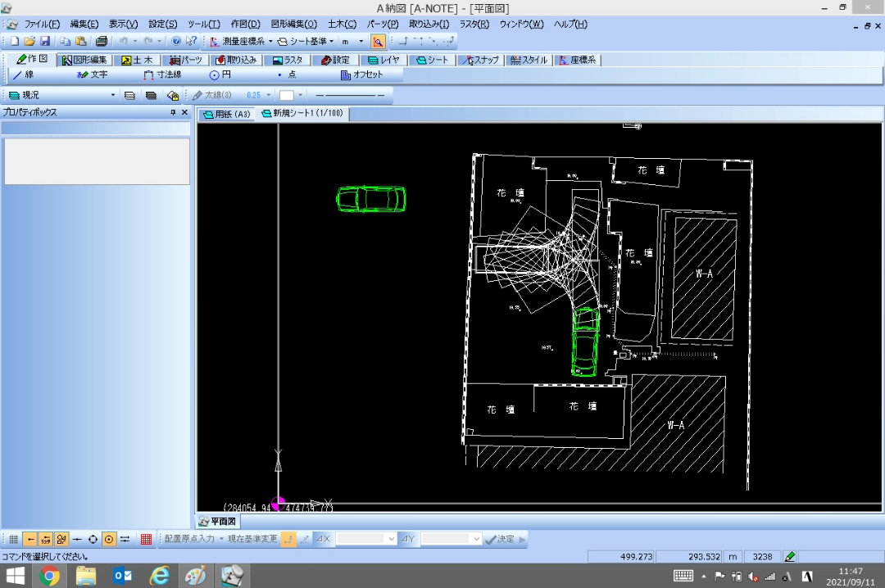The width and height of the screenshot is (885, 588).
Task: Print the drawing with the printer icon
Action: pos(102,41)
